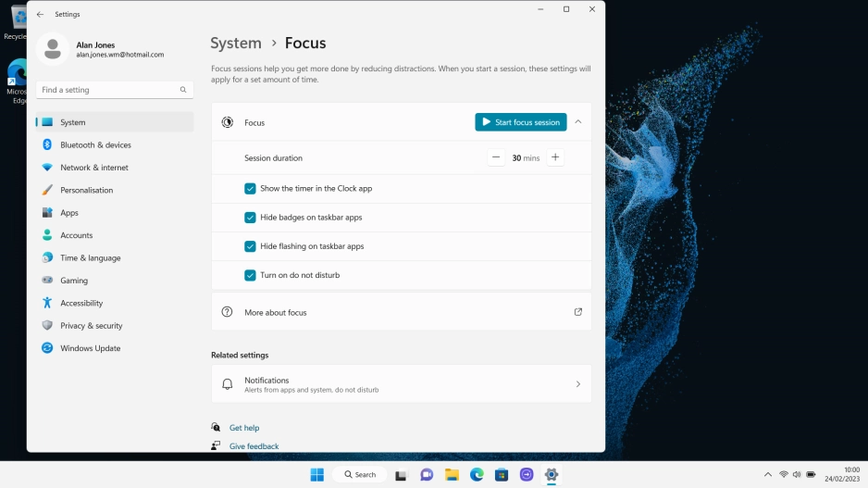Open Microsoft Store from the taskbar
This screenshot has height=488, width=868.
click(502, 474)
